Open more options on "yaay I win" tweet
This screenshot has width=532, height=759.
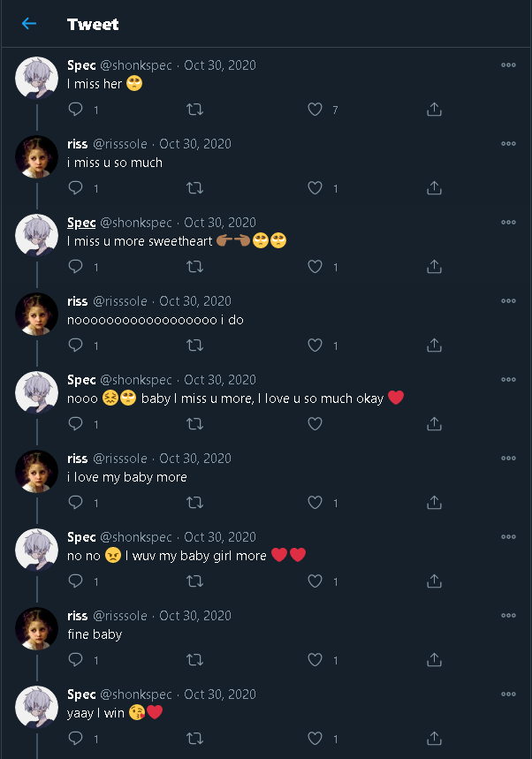coord(508,694)
